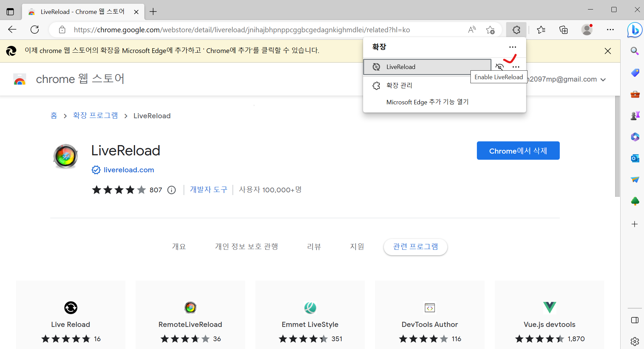Open a new tab
The width and height of the screenshot is (644, 349).
153,12
